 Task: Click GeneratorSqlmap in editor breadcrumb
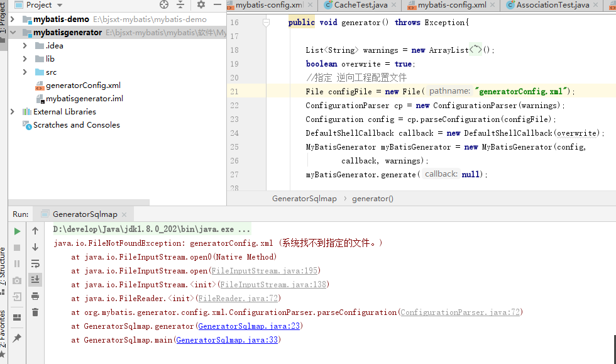point(304,199)
